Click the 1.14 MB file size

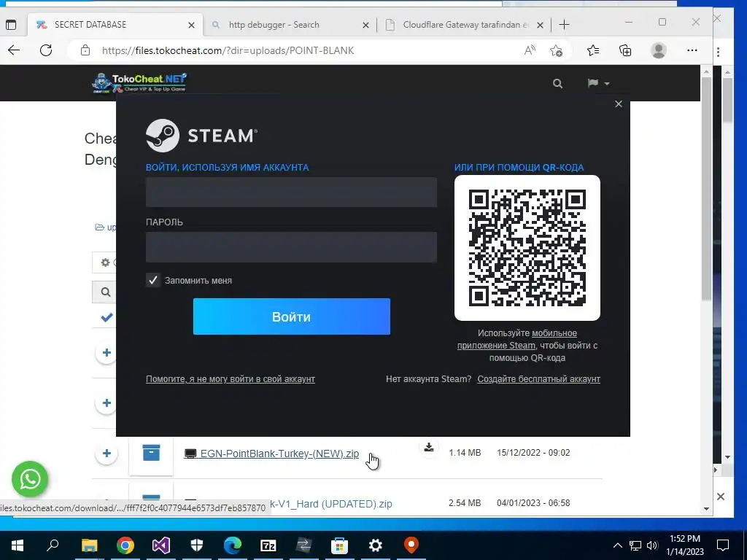(x=465, y=453)
